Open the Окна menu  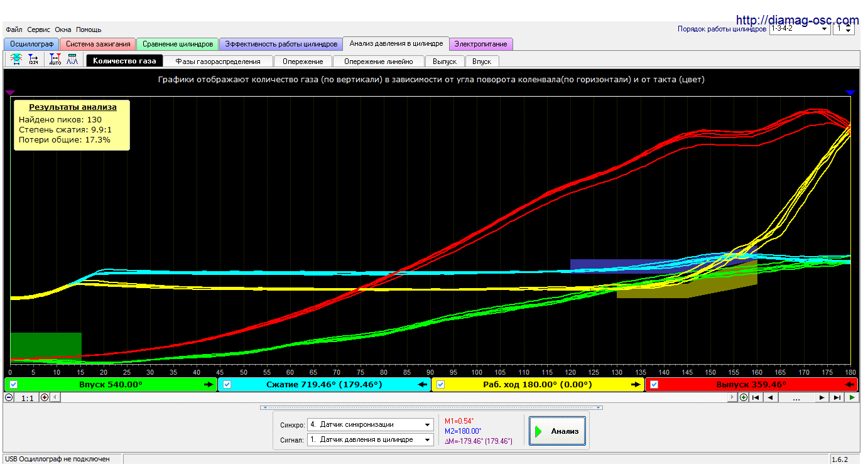click(63, 30)
